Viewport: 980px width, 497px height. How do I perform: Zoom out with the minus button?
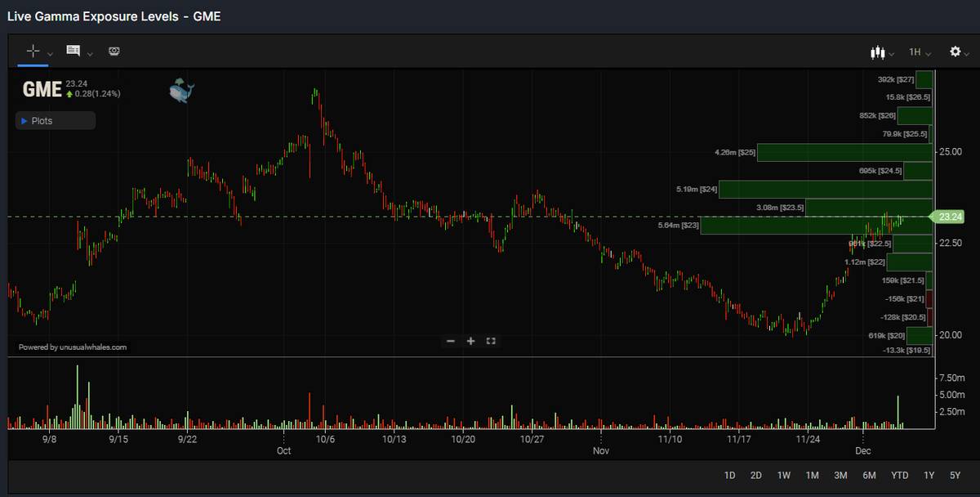tap(451, 341)
